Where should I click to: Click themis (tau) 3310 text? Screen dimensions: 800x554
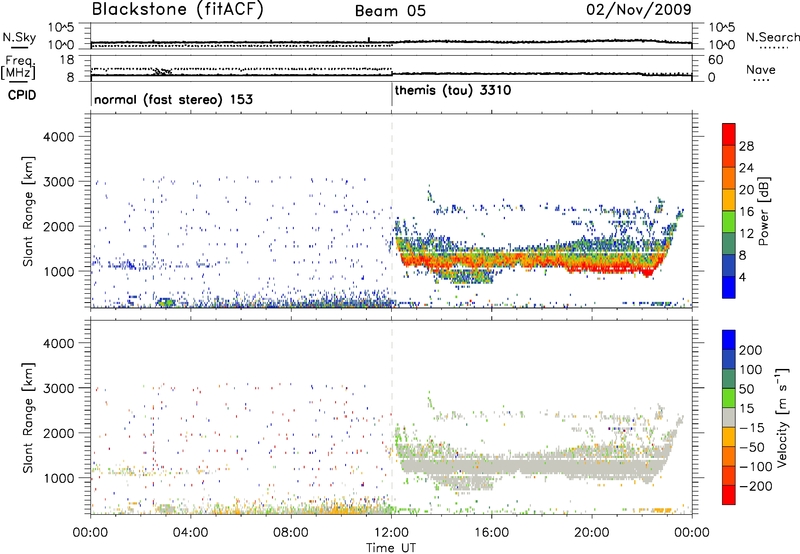(x=453, y=91)
